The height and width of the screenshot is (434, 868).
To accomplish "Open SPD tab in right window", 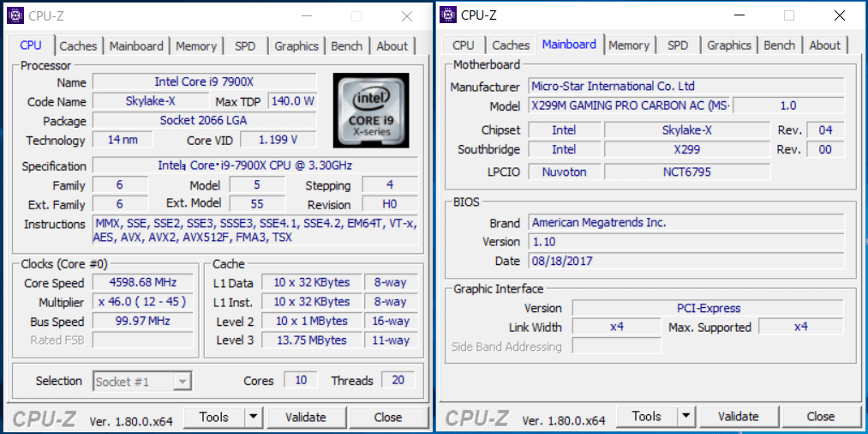I will (678, 45).
